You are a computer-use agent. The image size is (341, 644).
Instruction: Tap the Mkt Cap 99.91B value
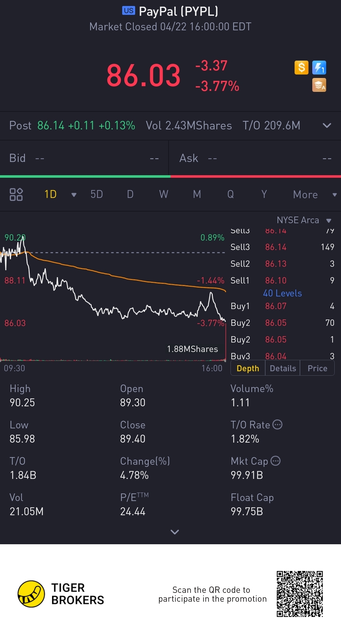tap(247, 475)
